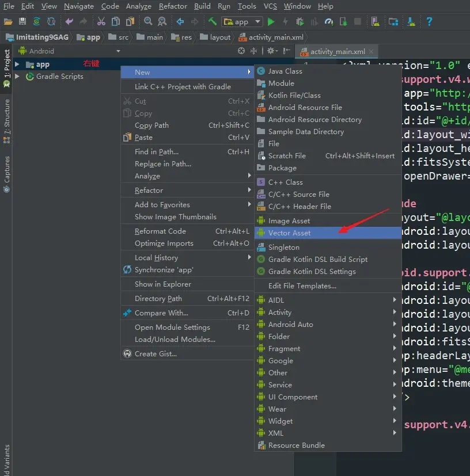The height and width of the screenshot is (476, 470).
Task: Click Show in Explorer menu item
Action: [187, 284]
